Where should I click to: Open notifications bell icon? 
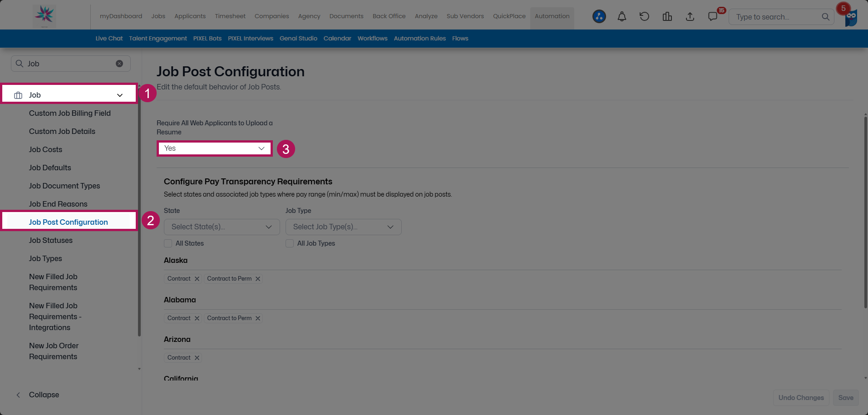(x=622, y=17)
